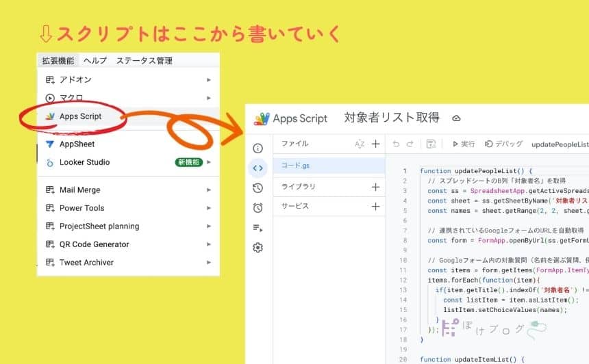
Task: Click the redo toolbar icon
Action: 410,144
